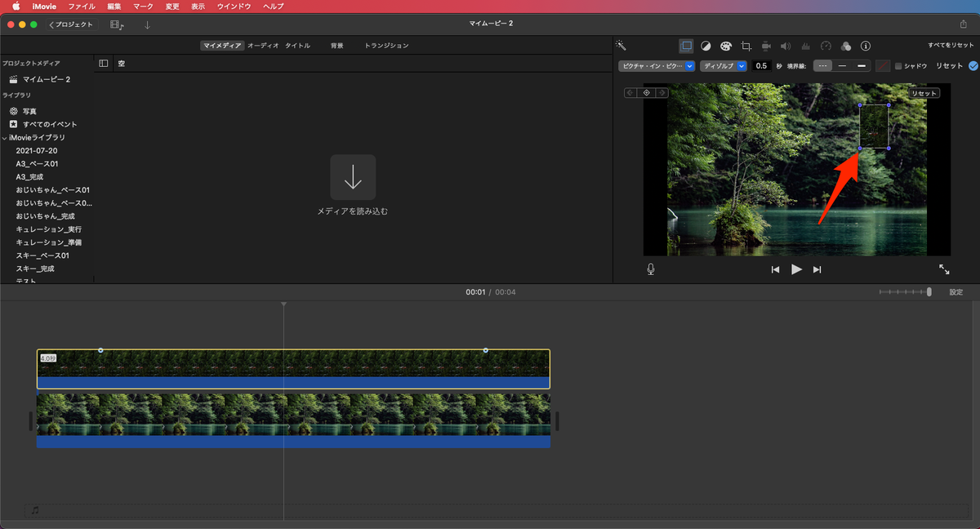Open the マーク menu

(x=143, y=6)
